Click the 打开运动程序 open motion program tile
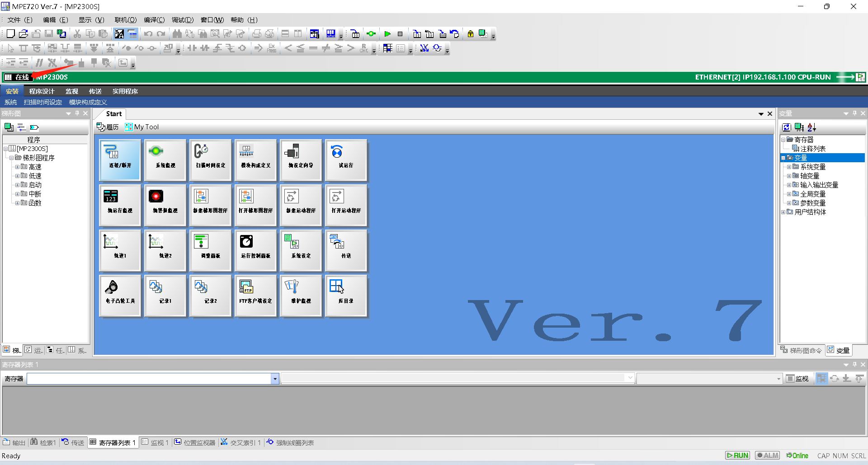Screen dimensions: 868x465 pos(346,205)
